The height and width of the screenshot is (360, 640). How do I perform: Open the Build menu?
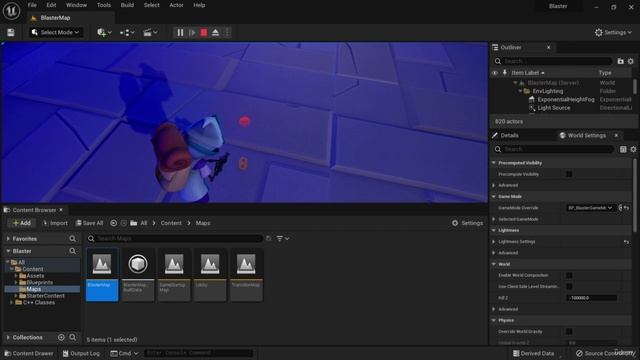tap(127, 5)
